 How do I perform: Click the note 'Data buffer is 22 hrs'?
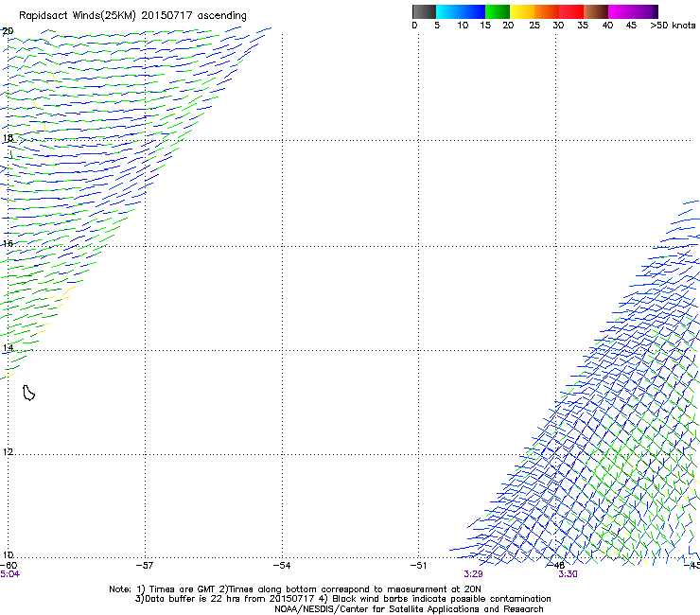(193, 599)
